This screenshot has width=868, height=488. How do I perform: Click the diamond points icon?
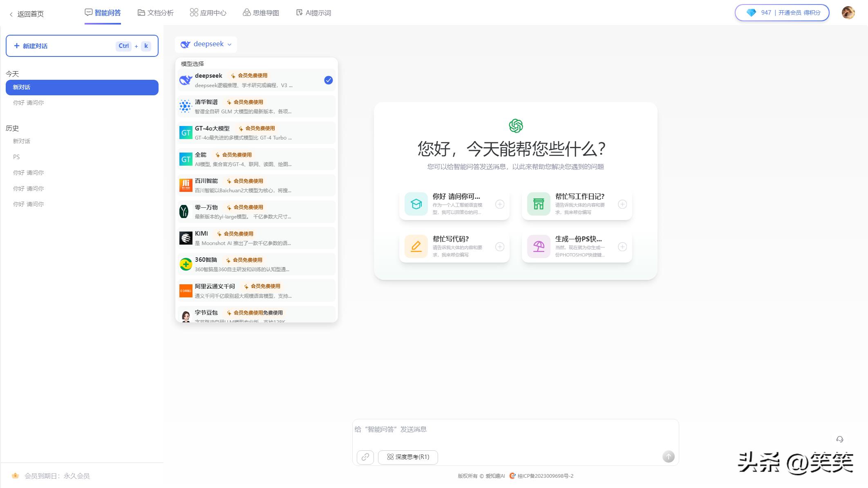click(x=751, y=13)
